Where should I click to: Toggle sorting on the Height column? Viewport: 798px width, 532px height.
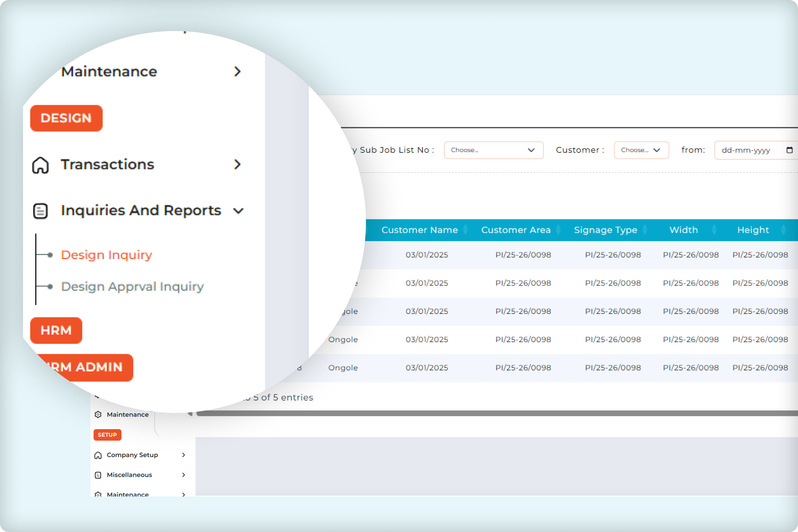tap(784, 230)
